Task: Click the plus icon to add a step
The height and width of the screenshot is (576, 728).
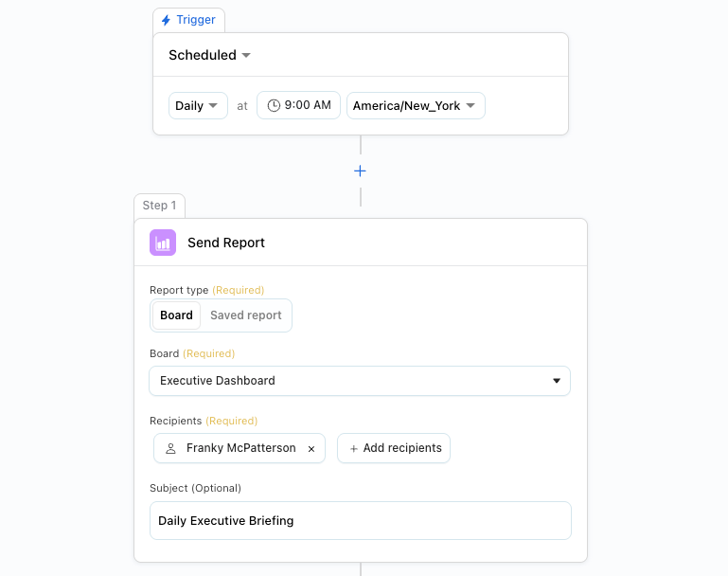Action: click(360, 171)
